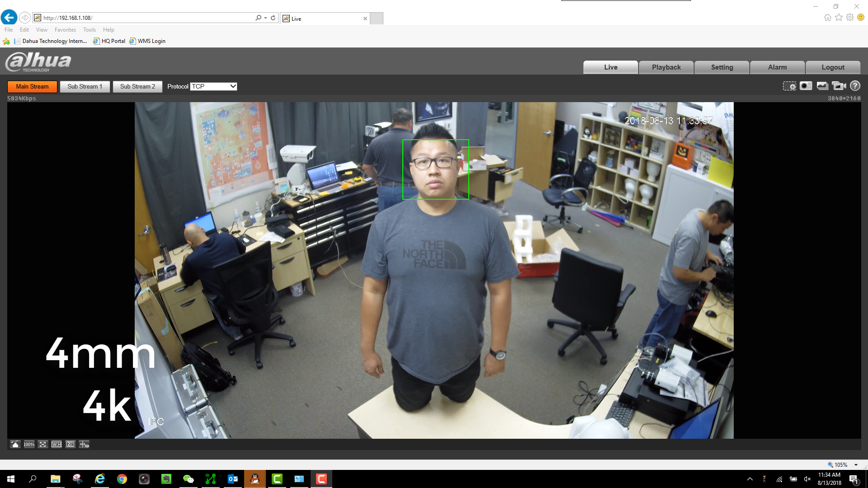Start recording with video camera icon
The height and width of the screenshot is (488, 868).
coord(839,86)
